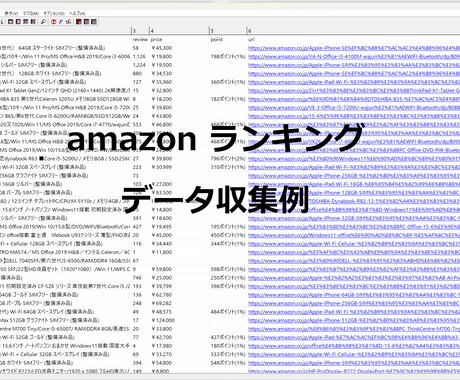The width and height of the screenshot is (460, 380).
Task: Select the price cell ¥32,800
Action: pyautogui.click(x=162, y=91)
